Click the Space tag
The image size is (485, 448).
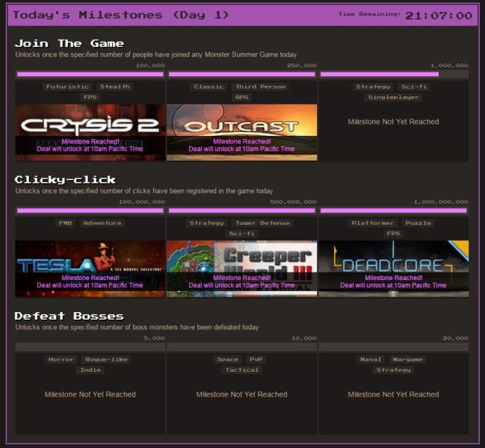(x=228, y=360)
